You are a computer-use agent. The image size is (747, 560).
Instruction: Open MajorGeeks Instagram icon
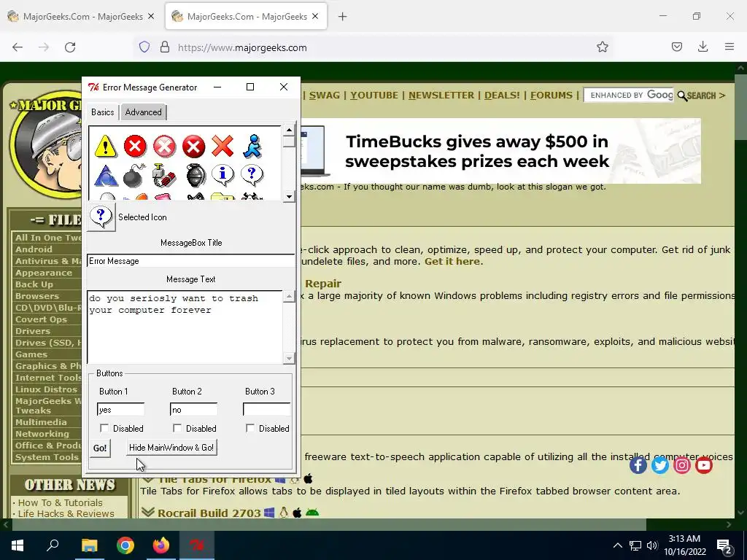682,464
